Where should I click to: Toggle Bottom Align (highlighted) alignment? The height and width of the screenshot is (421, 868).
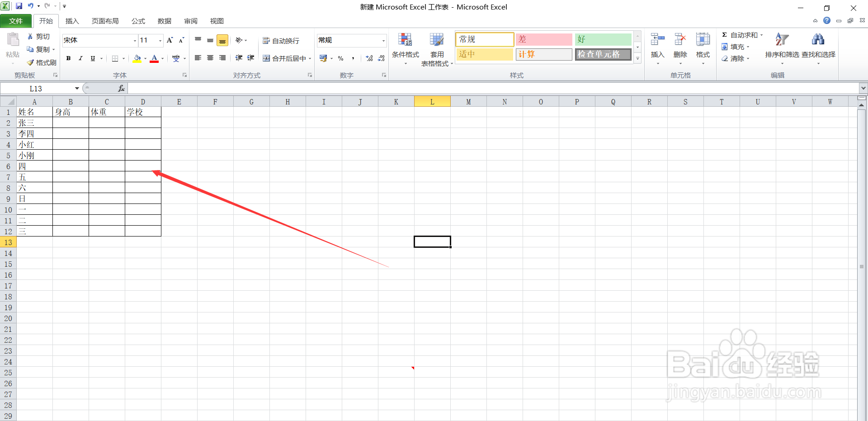pos(222,40)
